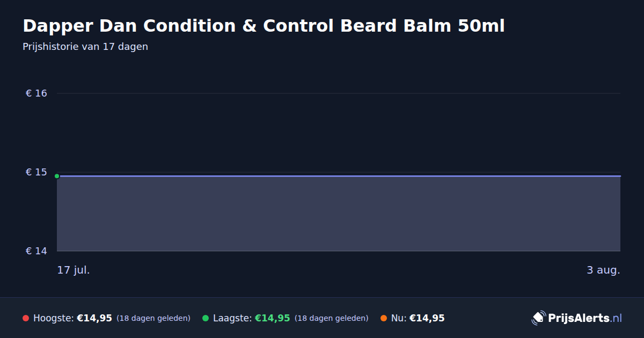
Task: Click the Hoogste price value €14,95
Action: (94, 318)
